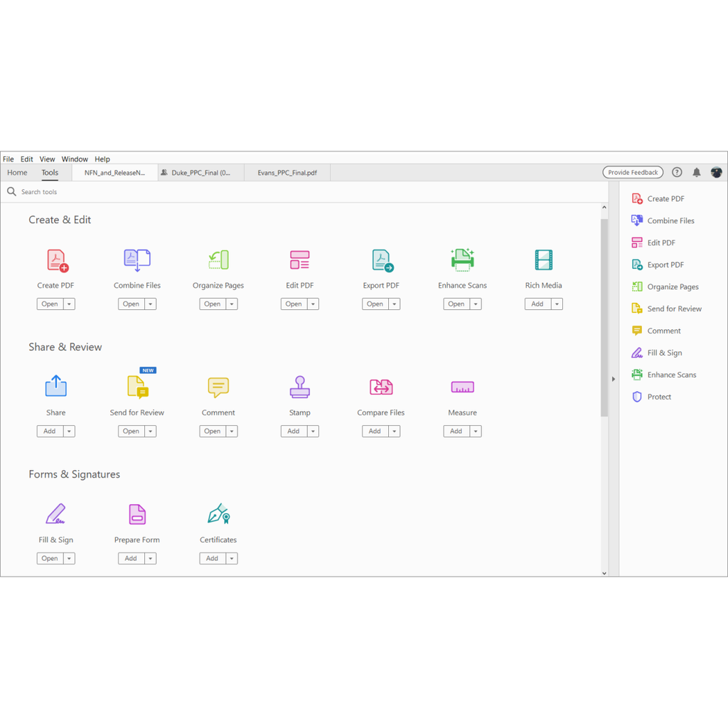Click the Organize Pages icon

pos(218,259)
